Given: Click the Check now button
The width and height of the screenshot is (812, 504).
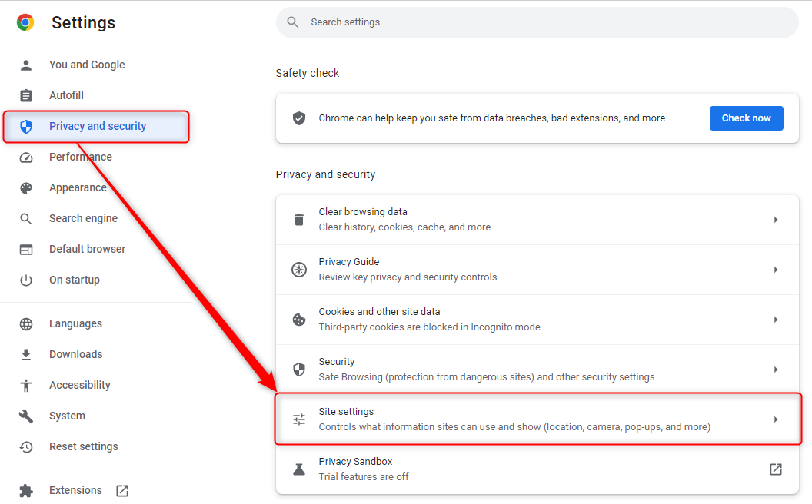Looking at the screenshot, I should 746,118.
